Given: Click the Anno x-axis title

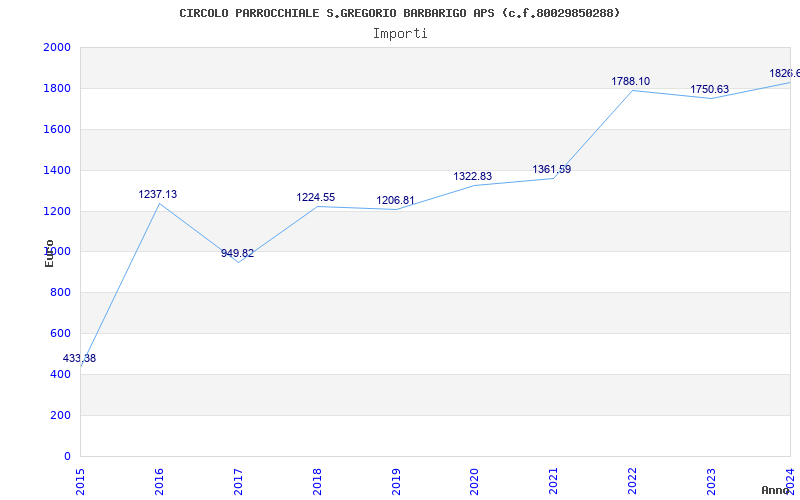Looking at the screenshot, I should [778, 490].
